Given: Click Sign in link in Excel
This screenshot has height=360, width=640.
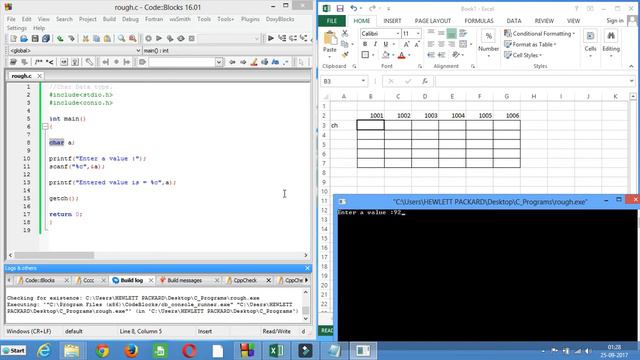Looking at the screenshot, I should [x=615, y=20].
